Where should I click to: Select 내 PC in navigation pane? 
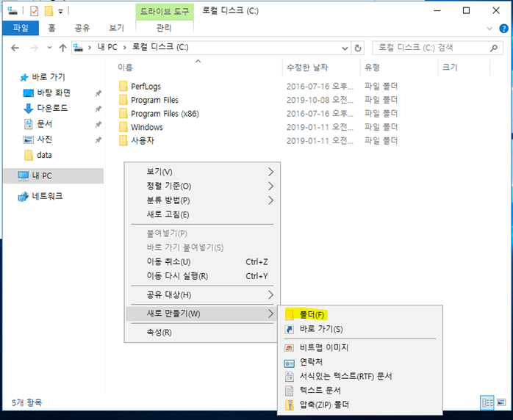(54, 175)
